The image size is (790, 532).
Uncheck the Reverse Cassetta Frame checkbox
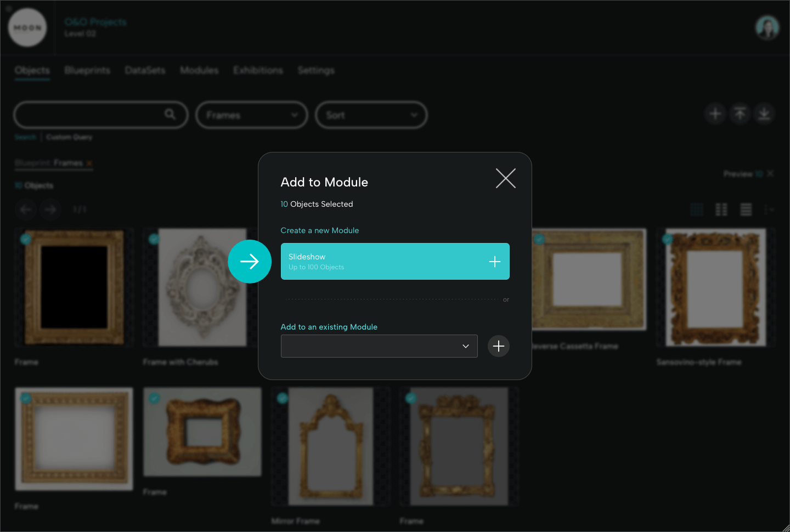coord(539,239)
